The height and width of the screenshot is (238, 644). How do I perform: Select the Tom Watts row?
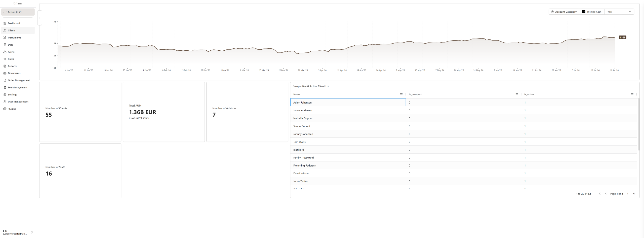[x=463, y=142]
